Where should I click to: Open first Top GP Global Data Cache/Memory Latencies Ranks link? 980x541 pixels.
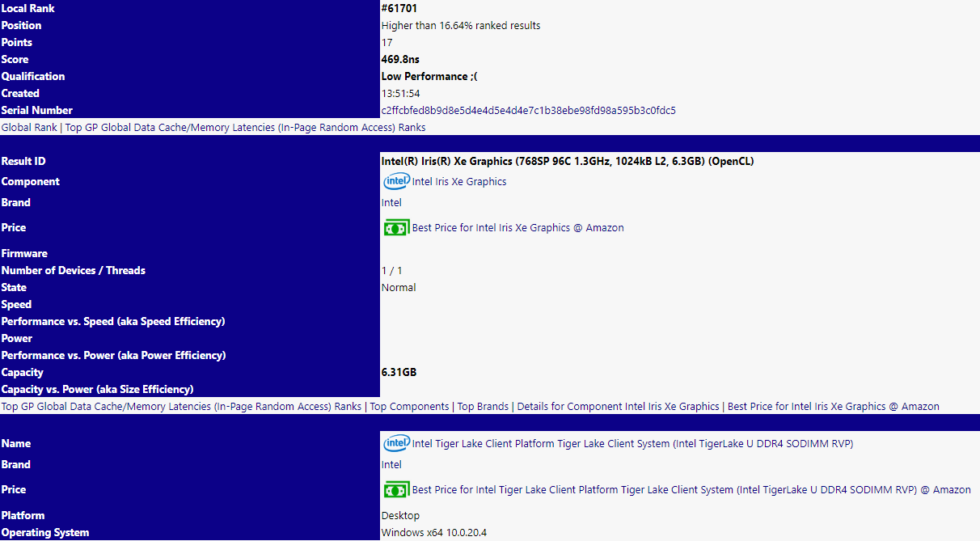click(x=245, y=127)
